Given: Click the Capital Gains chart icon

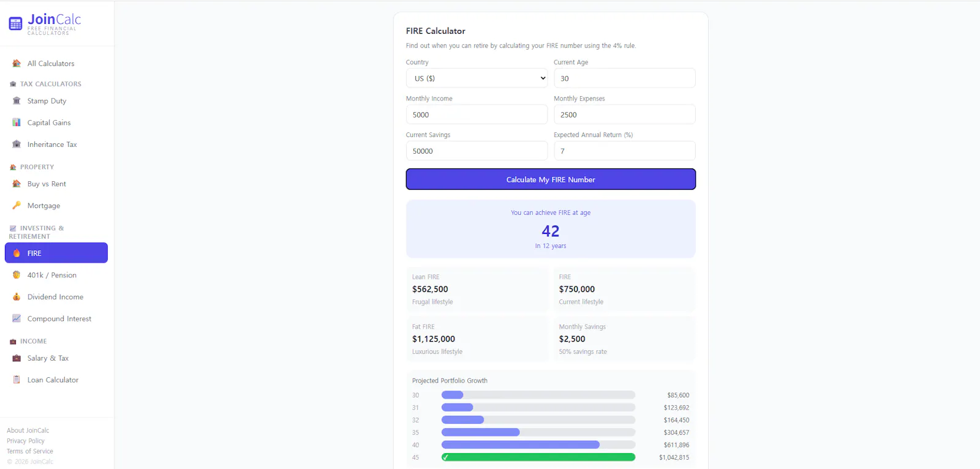Looking at the screenshot, I should click(17, 122).
